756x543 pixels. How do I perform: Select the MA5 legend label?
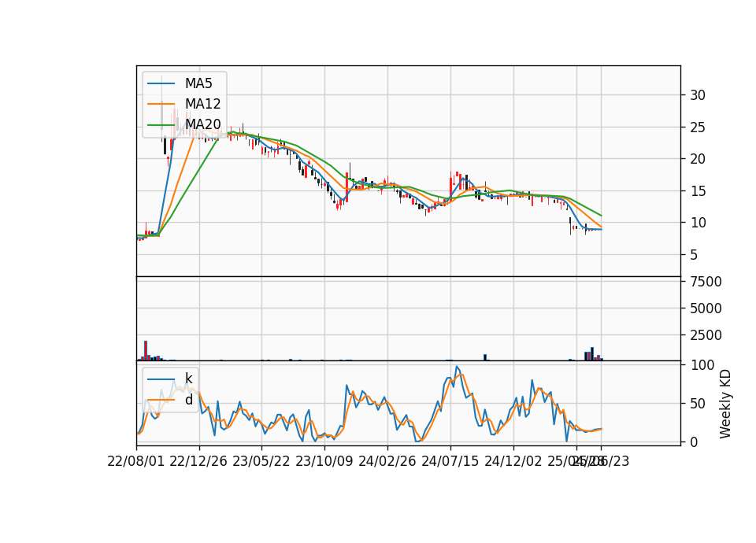pos(198,83)
